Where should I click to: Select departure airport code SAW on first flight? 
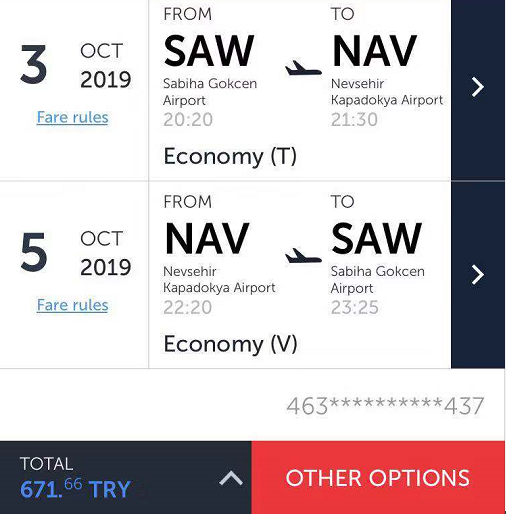click(x=209, y=51)
